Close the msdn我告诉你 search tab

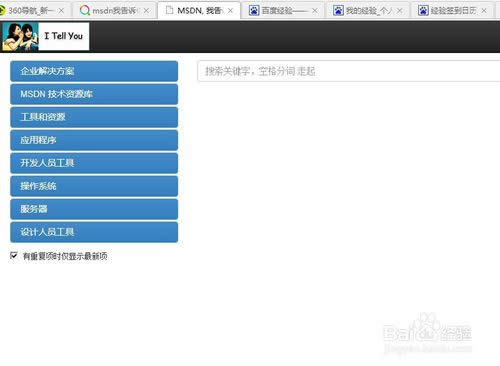146,11
